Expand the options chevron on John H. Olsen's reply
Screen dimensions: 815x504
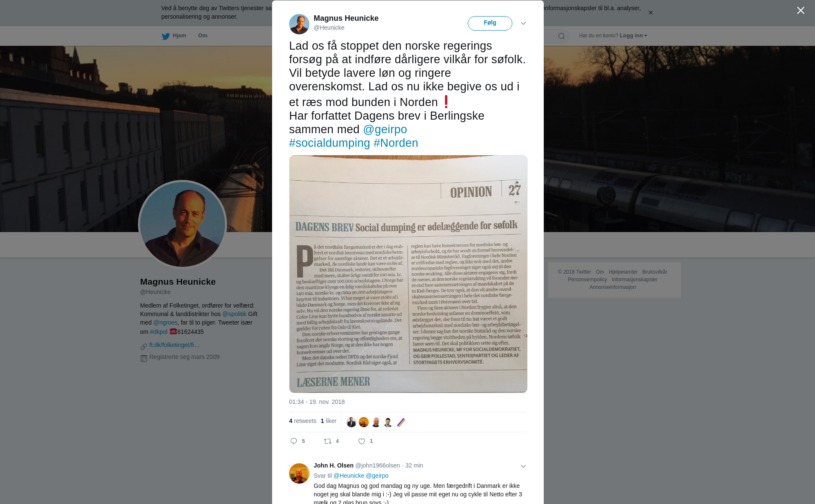click(x=523, y=466)
